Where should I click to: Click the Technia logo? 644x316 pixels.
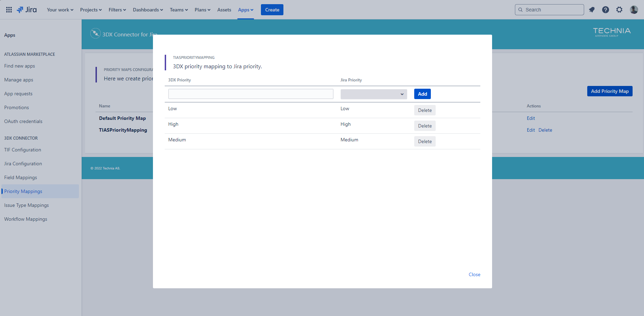611,32
